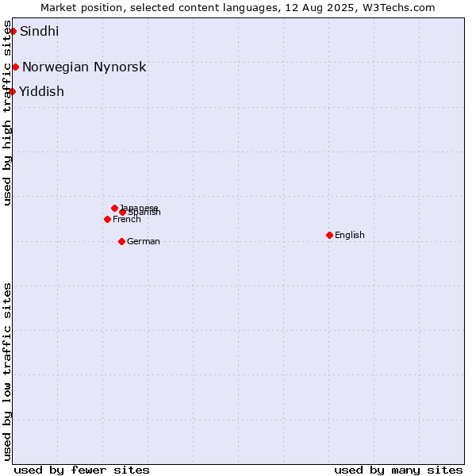Click 'used by low traffic sites' axis label
Image resolution: width=476 pixels, height=476 pixels.
[6, 373]
